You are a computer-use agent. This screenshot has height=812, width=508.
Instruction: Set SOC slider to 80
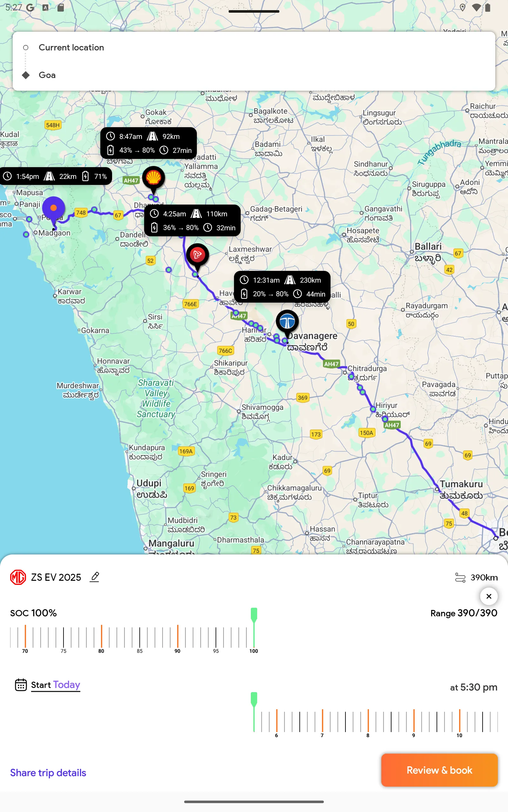tap(102, 636)
